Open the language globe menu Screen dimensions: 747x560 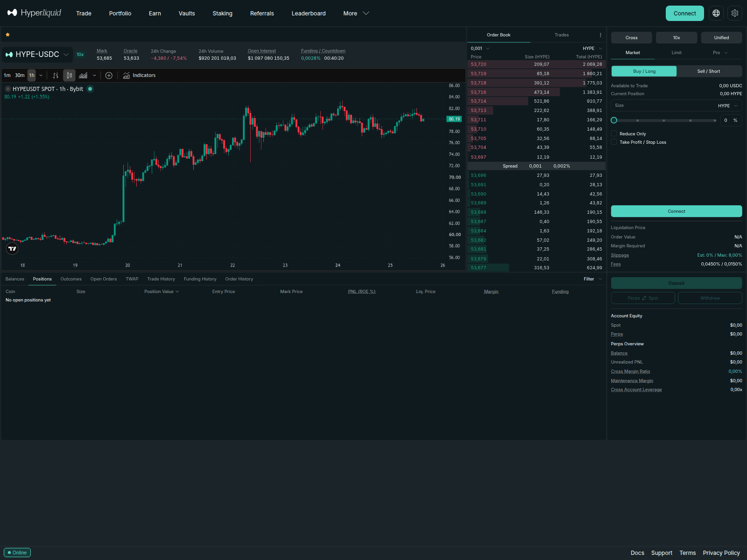pyautogui.click(x=716, y=13)
